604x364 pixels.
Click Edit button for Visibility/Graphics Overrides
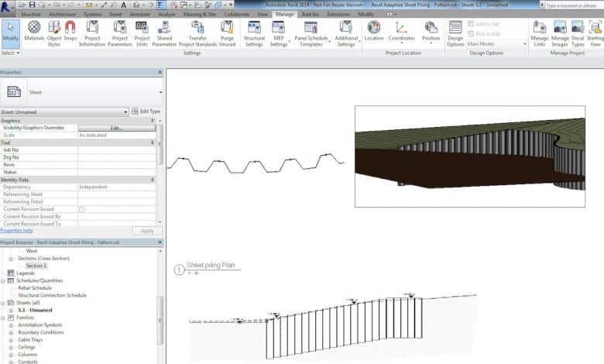coord(117,128)
